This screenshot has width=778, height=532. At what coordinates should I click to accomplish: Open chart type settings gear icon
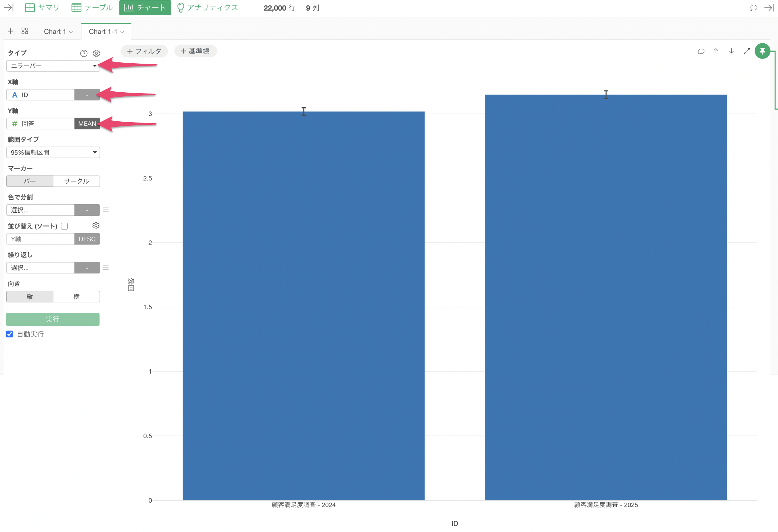96,53
